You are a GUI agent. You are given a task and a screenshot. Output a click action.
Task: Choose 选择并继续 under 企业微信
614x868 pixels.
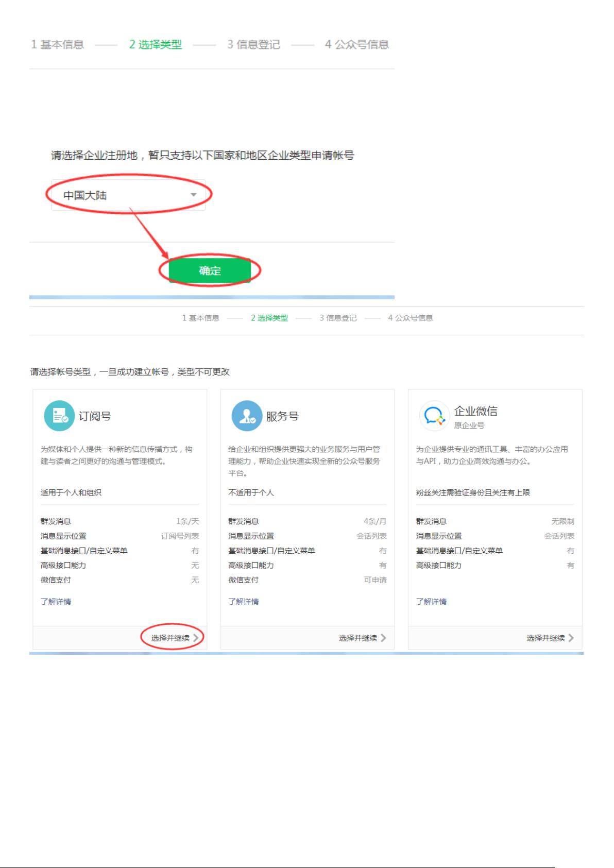click(x=545, y=638)
